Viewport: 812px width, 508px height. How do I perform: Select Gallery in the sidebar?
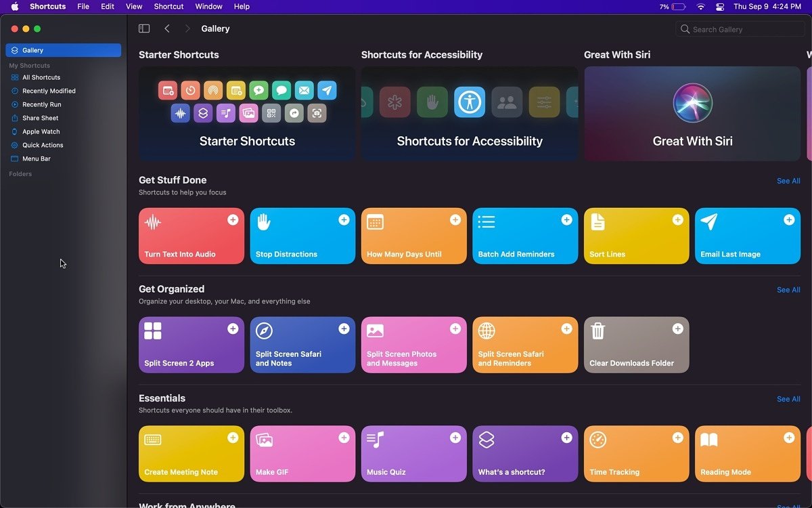tap(63, 50)
